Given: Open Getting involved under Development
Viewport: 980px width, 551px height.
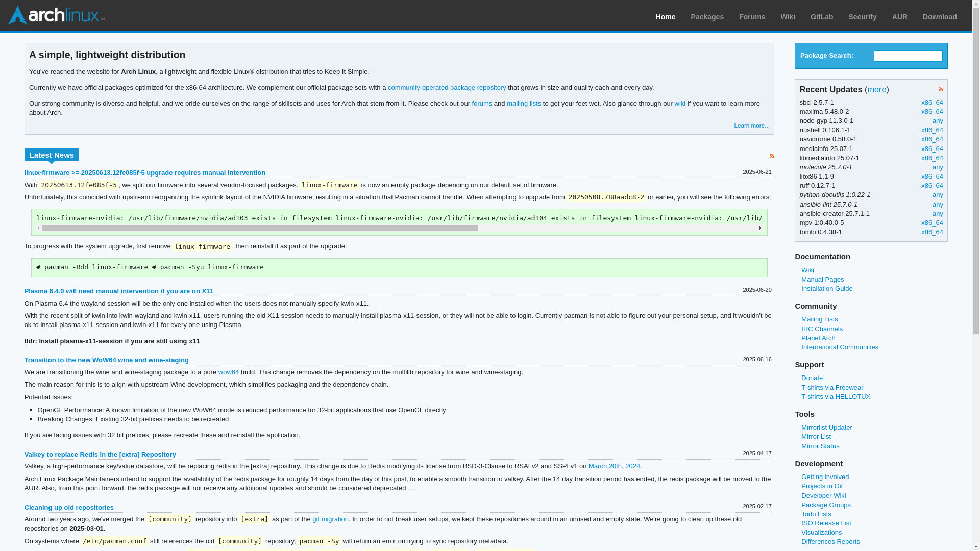Looking at the screenshot, I should (824, 477).
